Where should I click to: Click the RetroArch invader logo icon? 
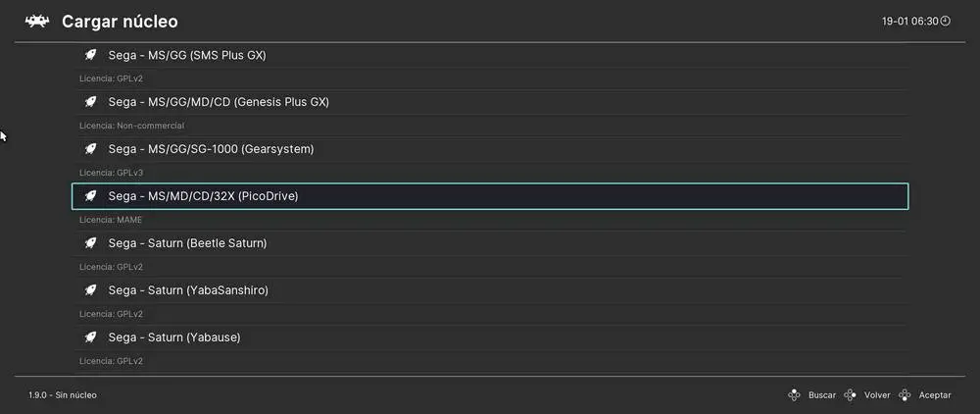coord(37,21)
